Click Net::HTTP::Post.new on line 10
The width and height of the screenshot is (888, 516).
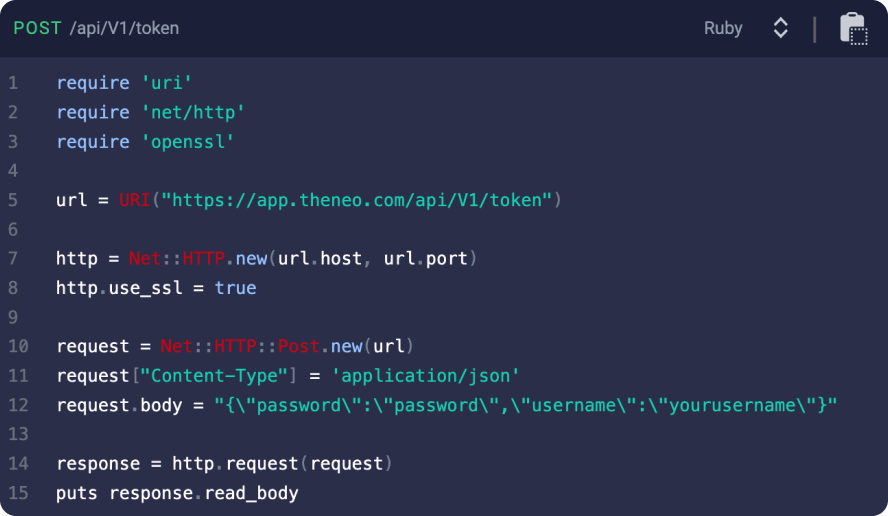(261, 346)
